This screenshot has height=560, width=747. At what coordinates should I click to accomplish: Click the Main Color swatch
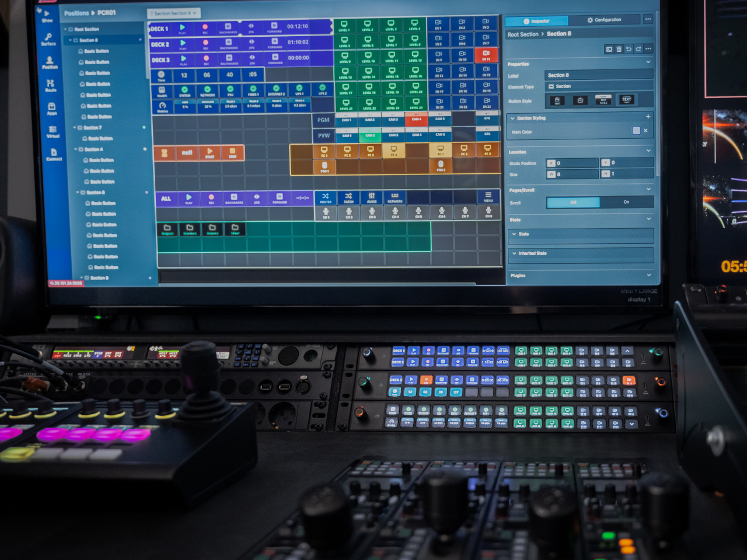tap(636, 131)
